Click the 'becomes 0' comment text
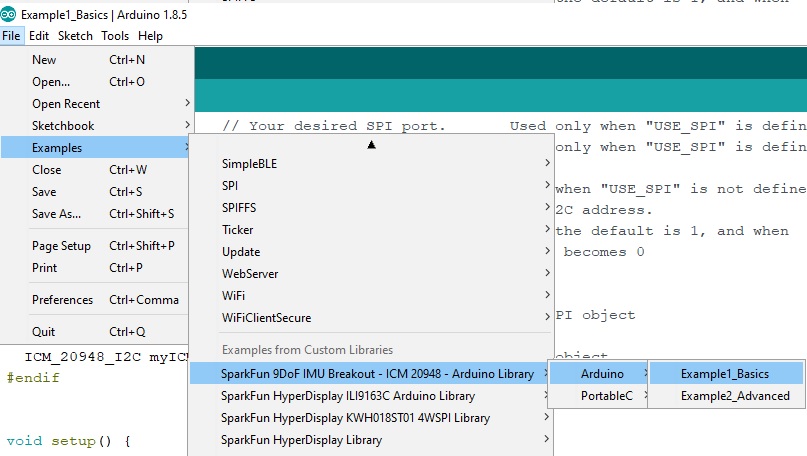The height and width of the screenshot is (456, 807). pos(603,252)
